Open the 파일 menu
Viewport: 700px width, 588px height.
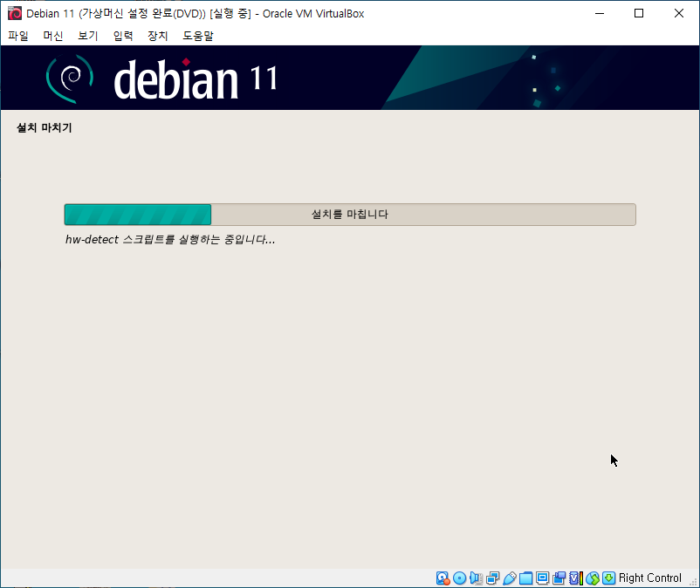tap(18, 36)
